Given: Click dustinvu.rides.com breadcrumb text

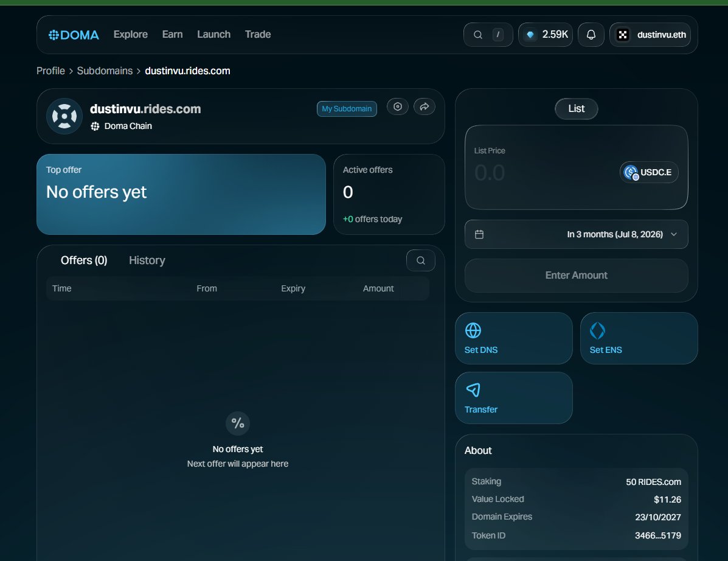Looking at the screenshot, I should (x=187, y=71).
